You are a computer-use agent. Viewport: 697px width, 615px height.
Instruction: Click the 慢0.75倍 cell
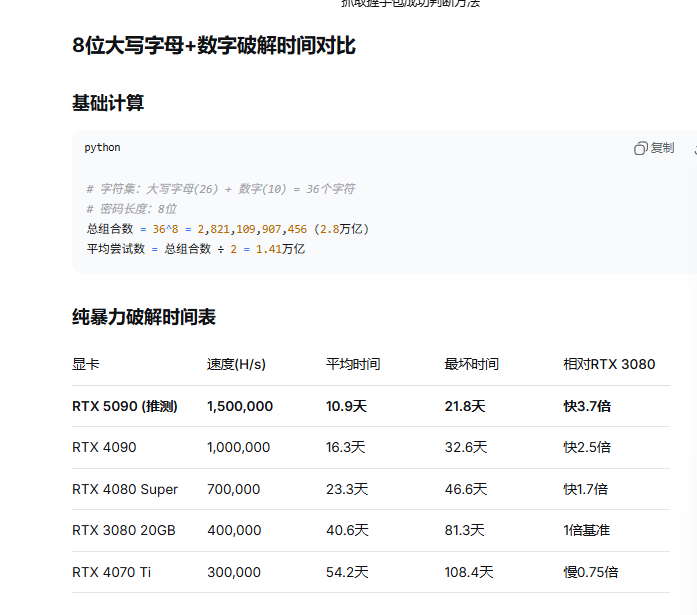pyautogui.click(x=591, y=572)
